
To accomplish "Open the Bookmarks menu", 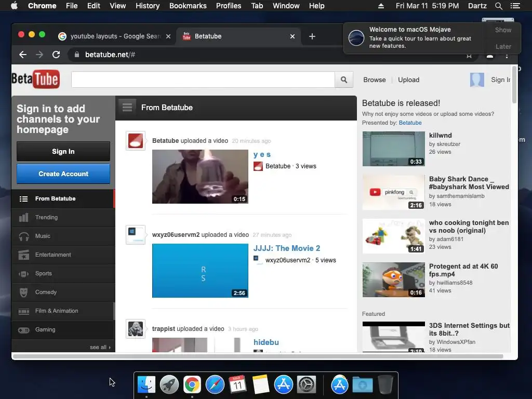I will [188, 6].
